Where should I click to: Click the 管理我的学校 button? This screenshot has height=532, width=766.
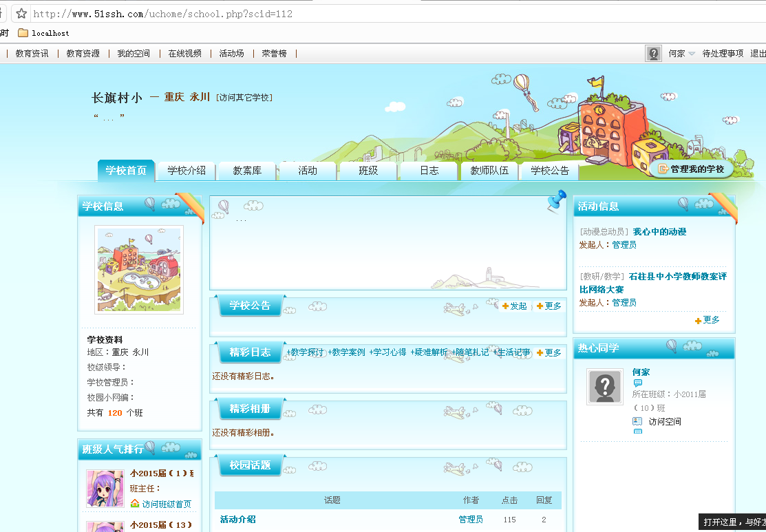coord(691,169)
